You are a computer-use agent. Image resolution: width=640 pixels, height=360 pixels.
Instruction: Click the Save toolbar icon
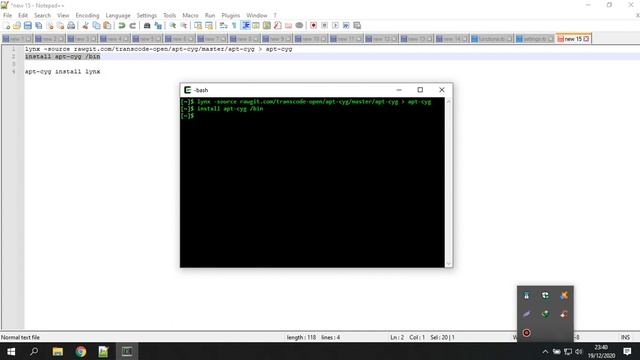(28, 26)
